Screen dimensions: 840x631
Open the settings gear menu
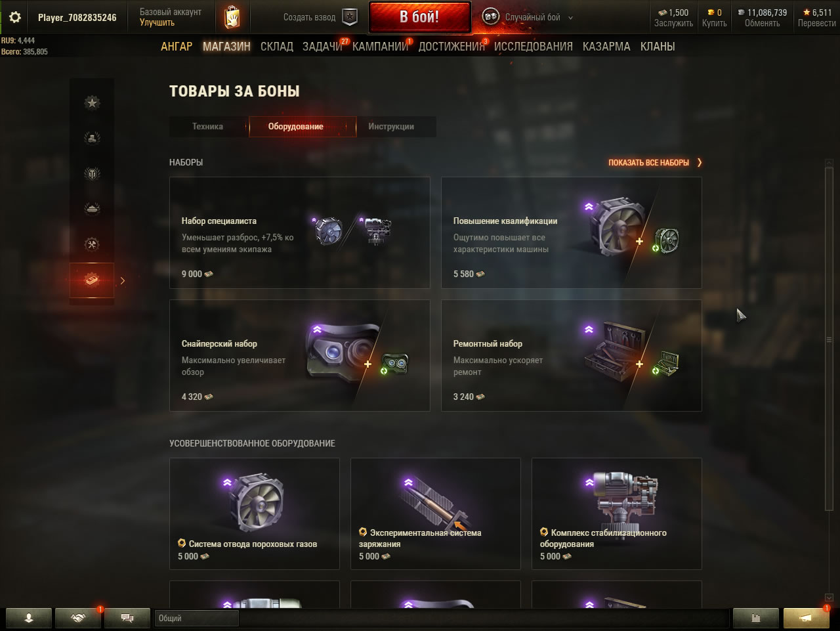pyautogui.click(x=15, y=18)
